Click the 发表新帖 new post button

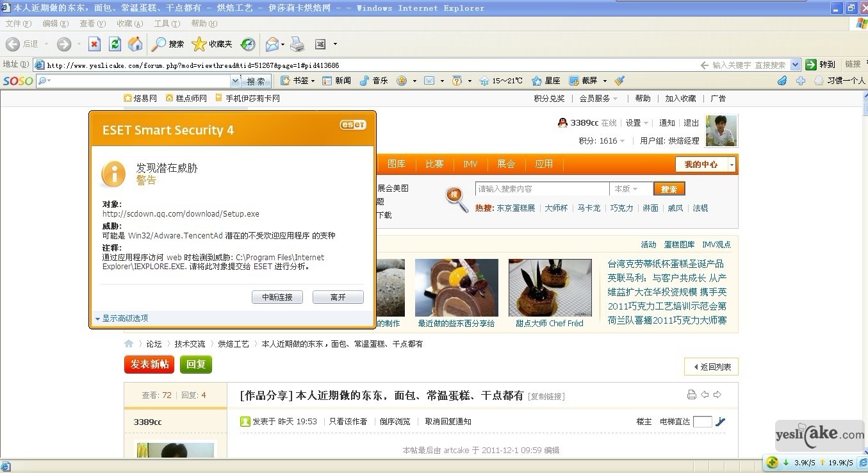pos(149,364)
